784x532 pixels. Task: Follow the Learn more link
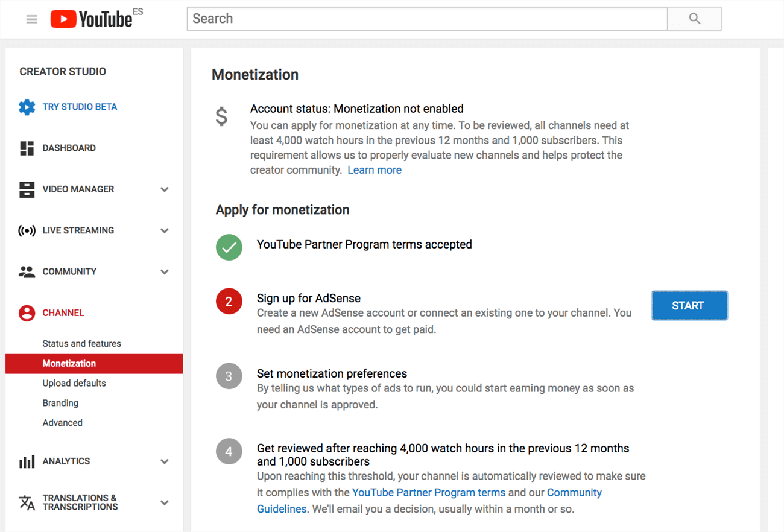(375, 170)
